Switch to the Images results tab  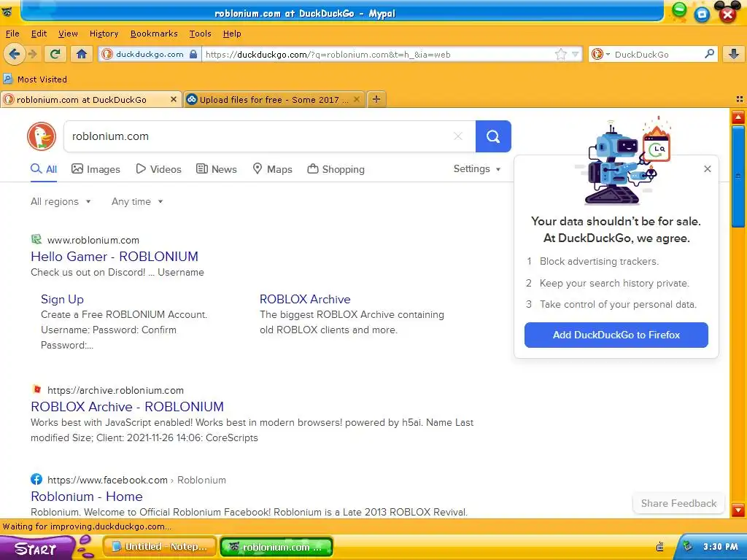(96, 169)
